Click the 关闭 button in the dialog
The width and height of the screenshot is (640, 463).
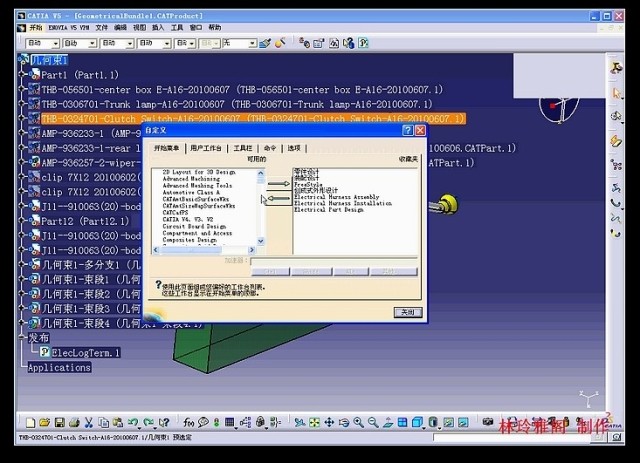[408, 312]
